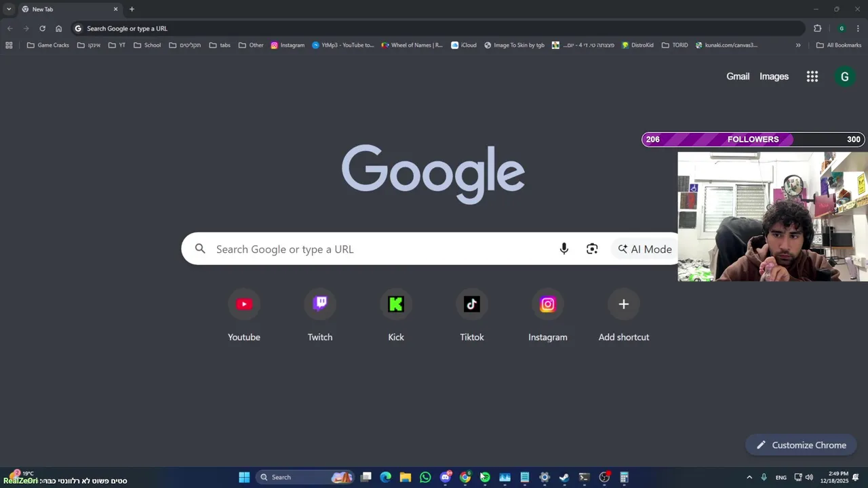The height and width of the screenshot is (488, 868).
Task: Open the Game Cracks bookmark folder
Action: [47, 45]
